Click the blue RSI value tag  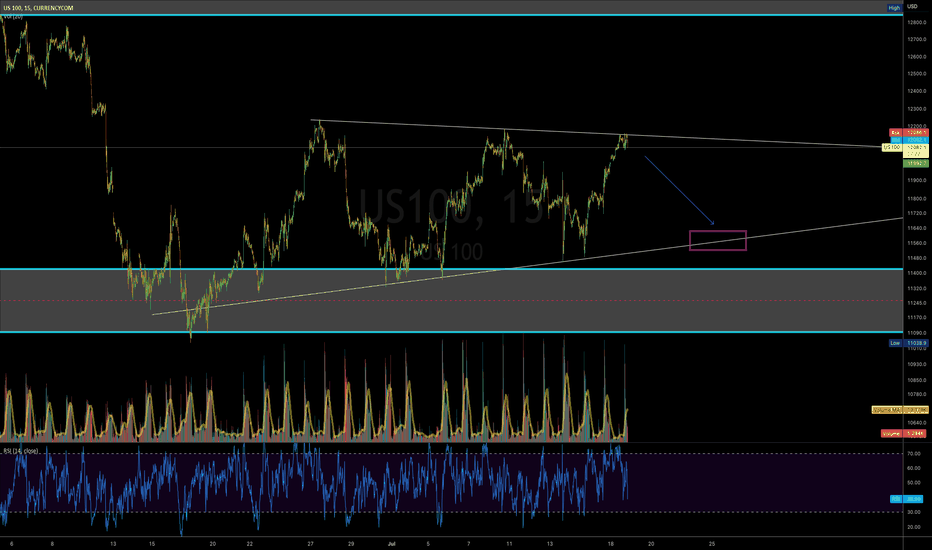908,499
